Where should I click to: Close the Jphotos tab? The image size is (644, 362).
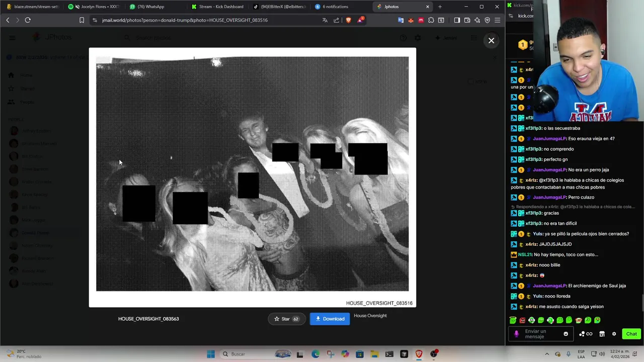428,7
